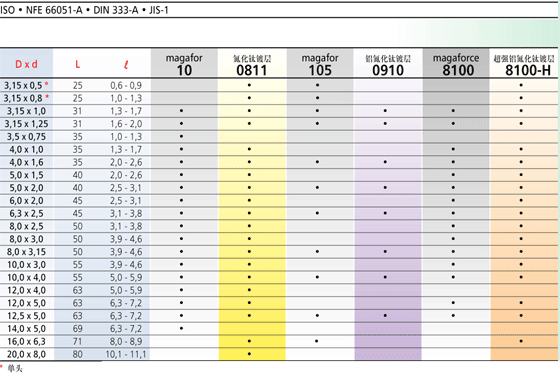Click the 16,0 x 6,3 size cell
560x382 pixels.
[x=26, y=341]
